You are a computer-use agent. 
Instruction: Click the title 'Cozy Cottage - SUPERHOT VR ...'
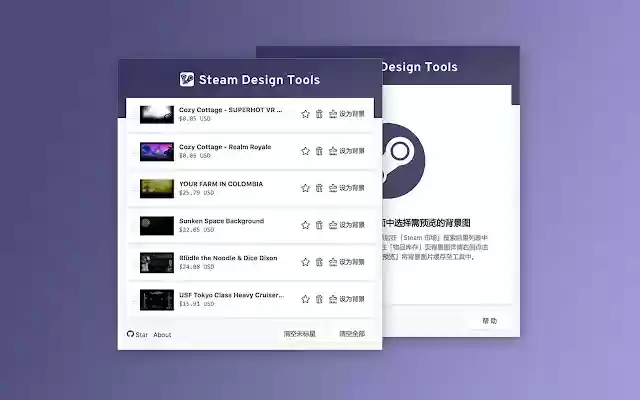coord(231,110)
